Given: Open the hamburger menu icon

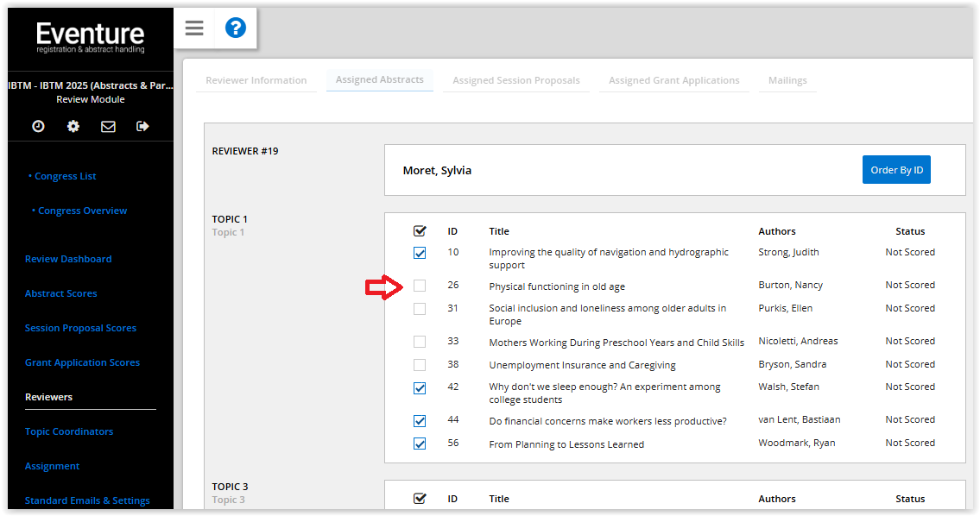Looking at the screenshot, I should 194,28.
